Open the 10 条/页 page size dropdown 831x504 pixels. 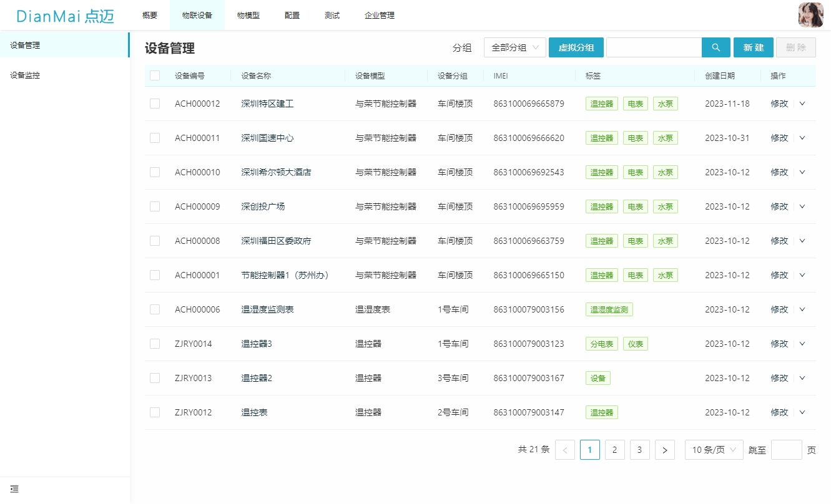(714, 450)
